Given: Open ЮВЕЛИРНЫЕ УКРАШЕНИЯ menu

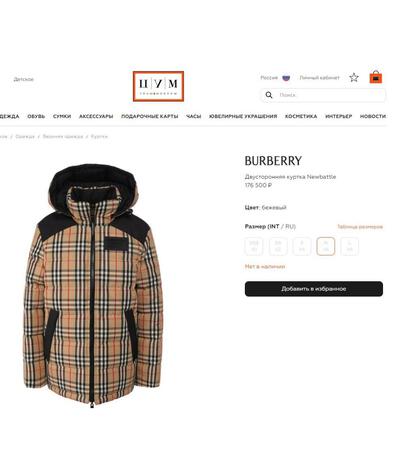Looking at the screenshot, I should [243, 116].
